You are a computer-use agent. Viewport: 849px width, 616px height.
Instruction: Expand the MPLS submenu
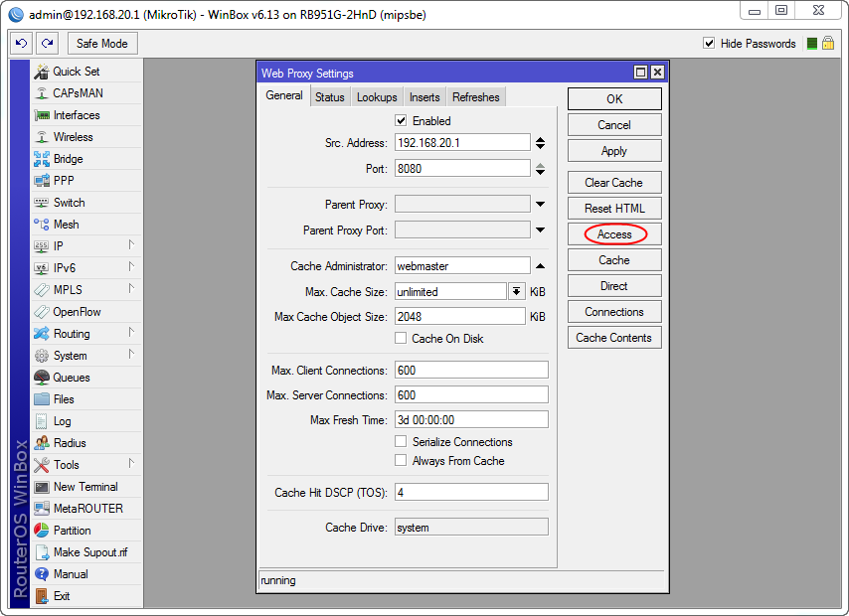[x=131, y=288]
